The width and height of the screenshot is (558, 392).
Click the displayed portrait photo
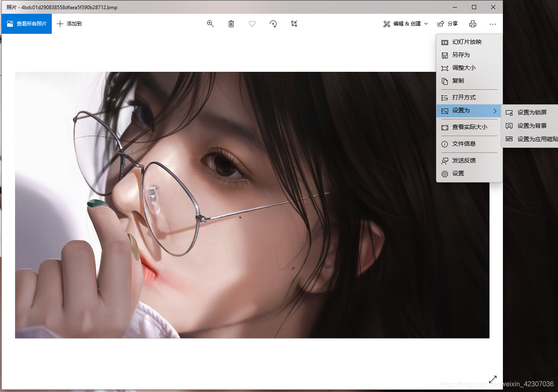point(252,205)
